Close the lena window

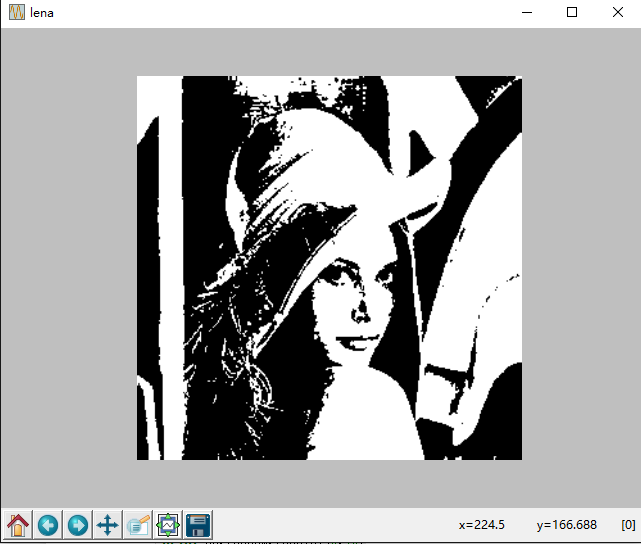coord(618,12)
